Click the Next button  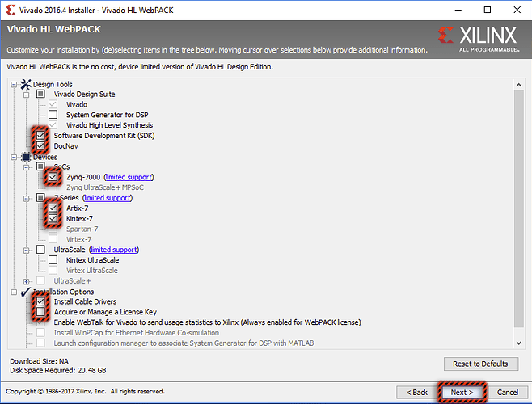click(x=462, y=392)
